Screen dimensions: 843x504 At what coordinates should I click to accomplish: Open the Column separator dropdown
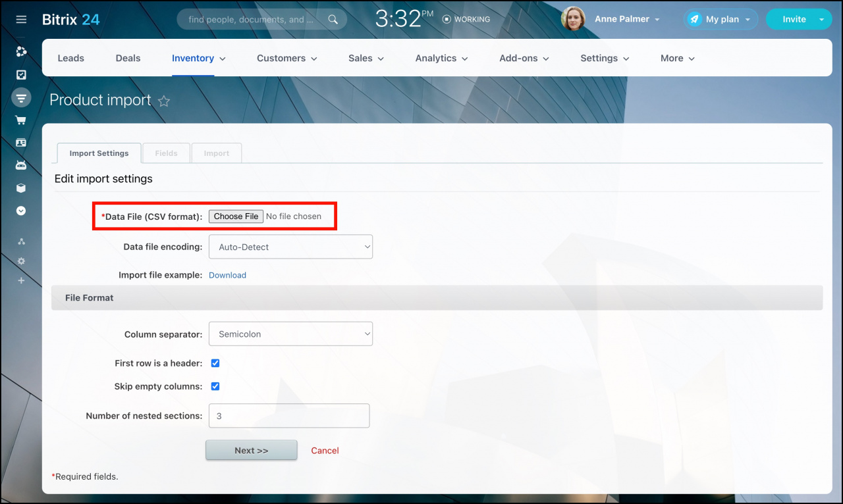click(x=290, y=334)
